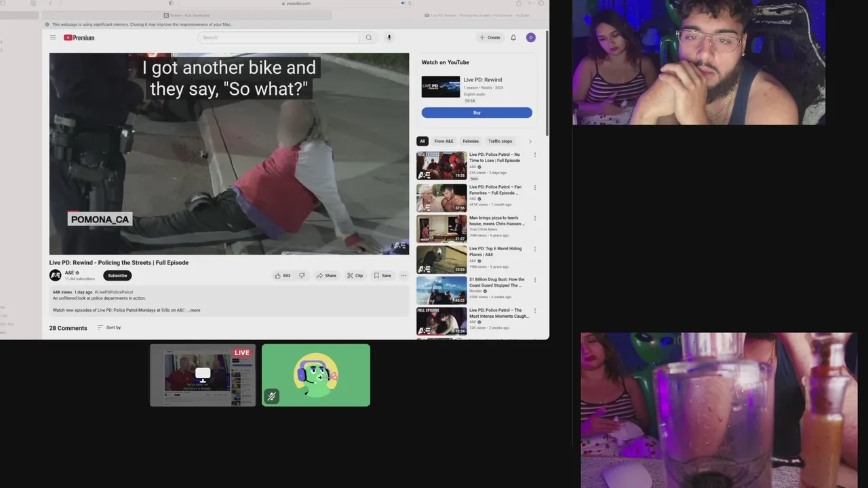Go to the YouTube Premium home logo

click(79, 37)
